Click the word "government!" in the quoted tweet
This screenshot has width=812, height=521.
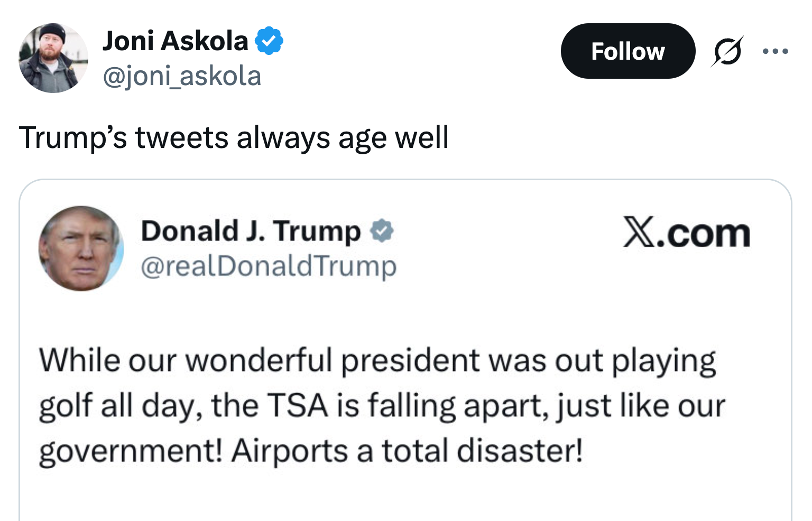click(131, 452)
